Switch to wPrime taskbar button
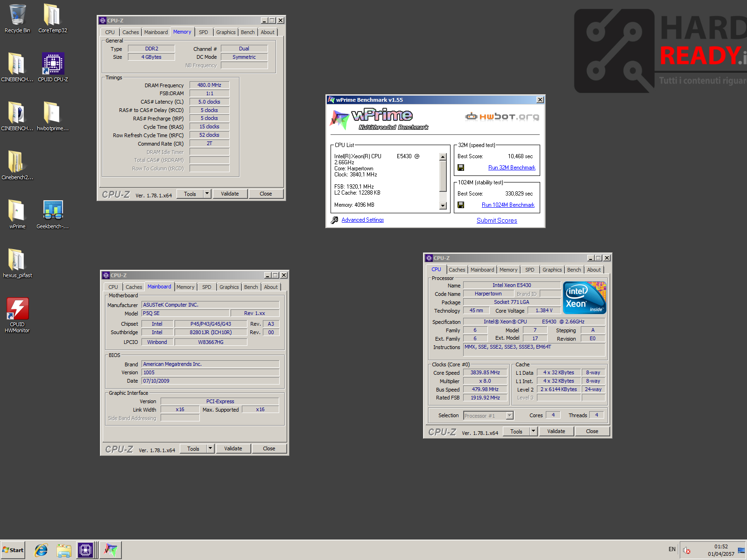Viewport: 747px width, 560px height. click(111, 550)
